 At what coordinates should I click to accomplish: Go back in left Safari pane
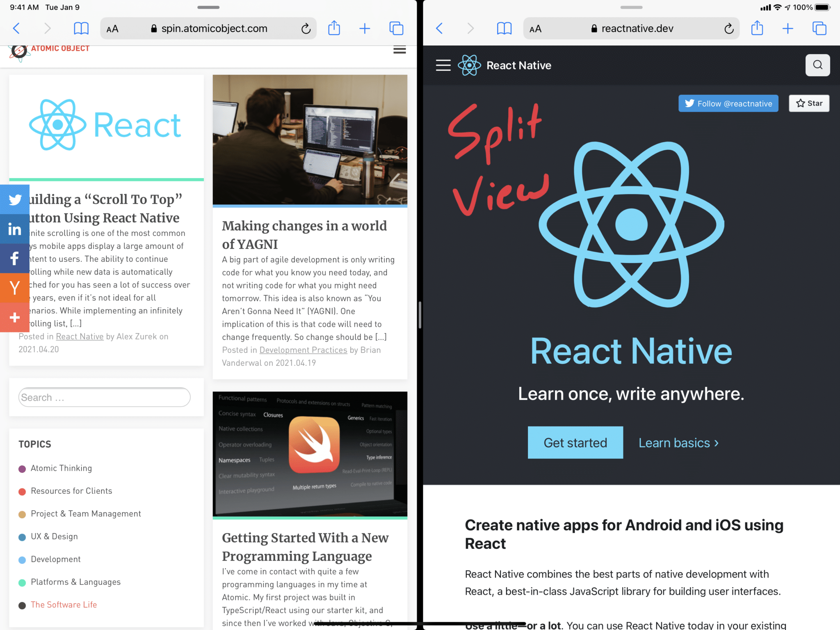[16, 28]
